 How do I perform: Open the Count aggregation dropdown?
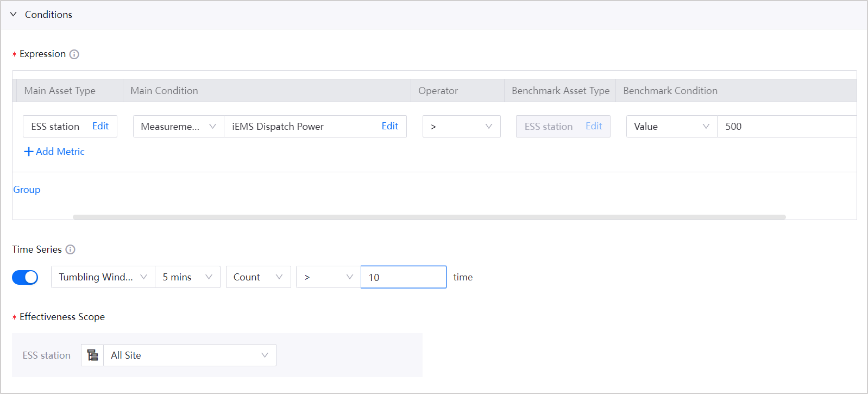pyautogui.click(x=258, y=277)
